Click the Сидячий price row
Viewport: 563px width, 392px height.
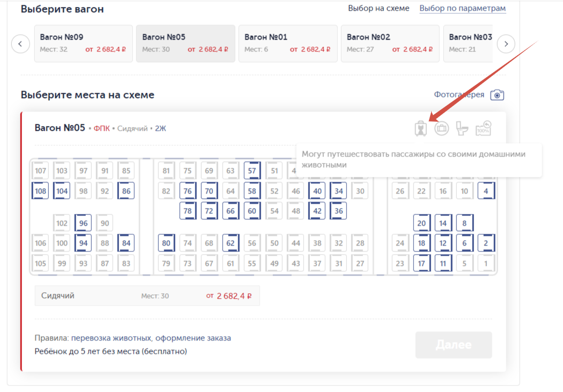(x=147, y=295)
